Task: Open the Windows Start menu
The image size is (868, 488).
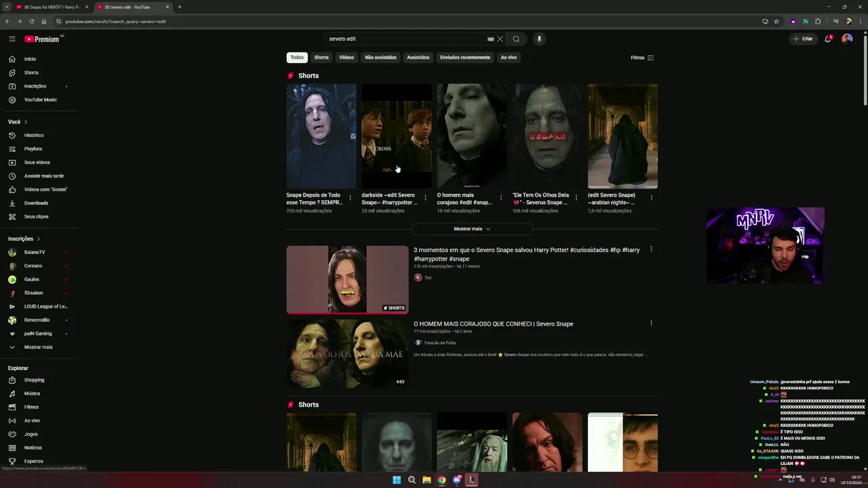Action: pyautogui.click(x=397, y=480)
